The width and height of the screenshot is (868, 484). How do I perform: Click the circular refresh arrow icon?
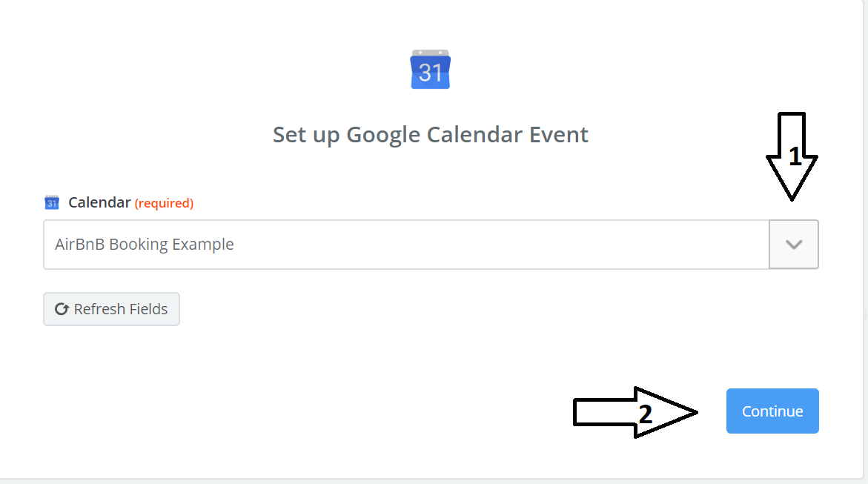click(x=62, y=309)
